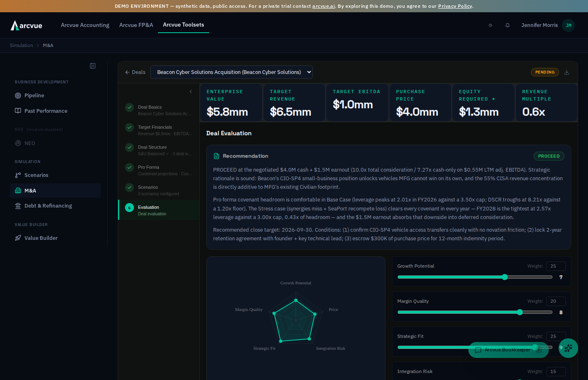Go back to Deals
Viewport: 588px width, 380px height.
click(135, 72)
